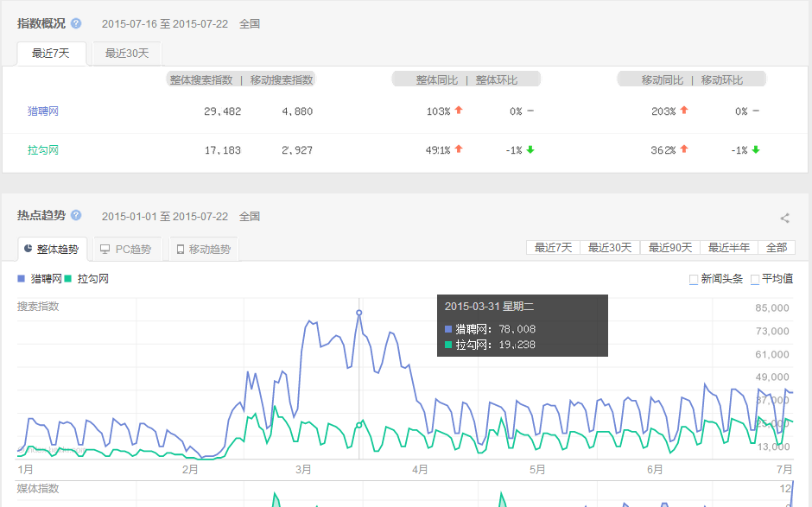Open help icon beside 热点趋势

(x=76, y=215)
